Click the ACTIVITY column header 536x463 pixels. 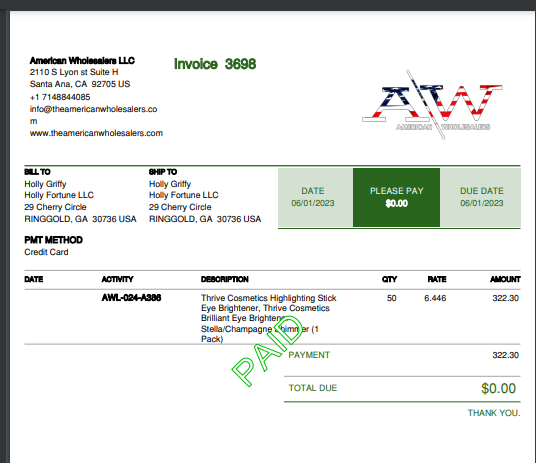pyautogui.click(x=117, y=279)
